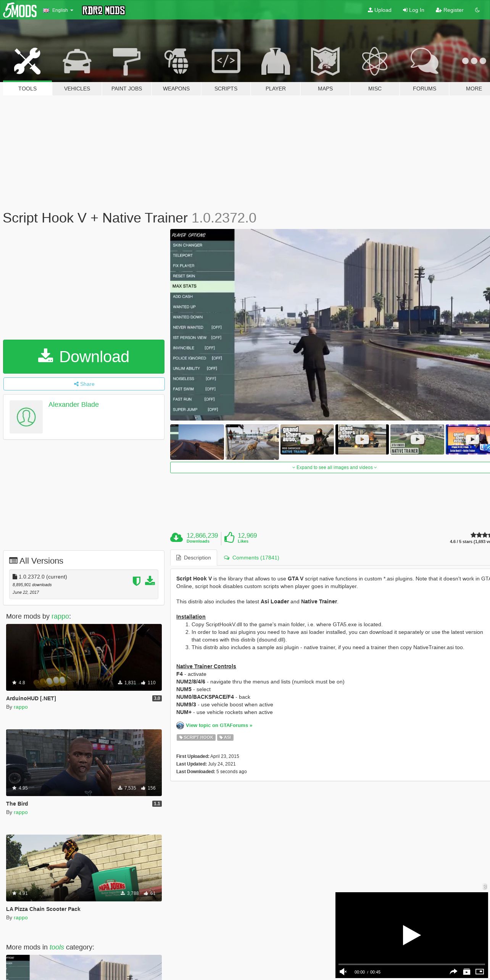Click the cloud download count icon
The width and height of the screenshot is (490, 980).
[x=176, y=537]
